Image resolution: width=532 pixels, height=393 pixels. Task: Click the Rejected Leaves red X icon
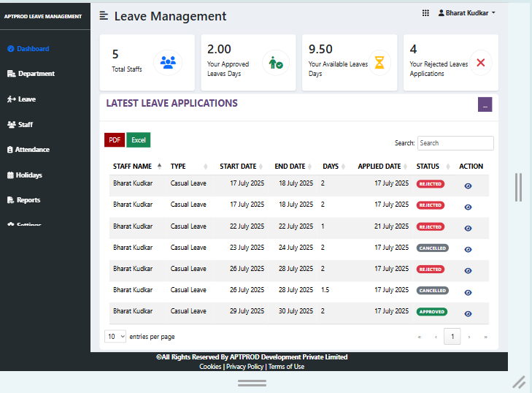click(480, 63)
